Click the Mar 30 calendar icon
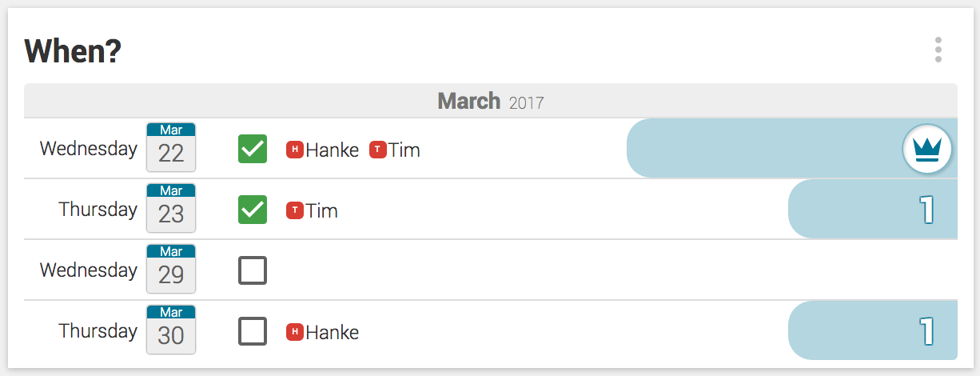980x376 pixels. (x=171, y=330)
